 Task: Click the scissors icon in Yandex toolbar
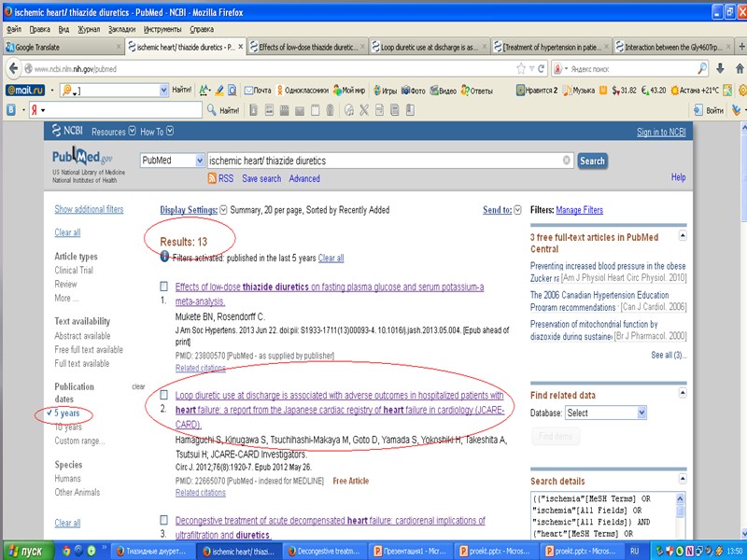click(364, 110)
